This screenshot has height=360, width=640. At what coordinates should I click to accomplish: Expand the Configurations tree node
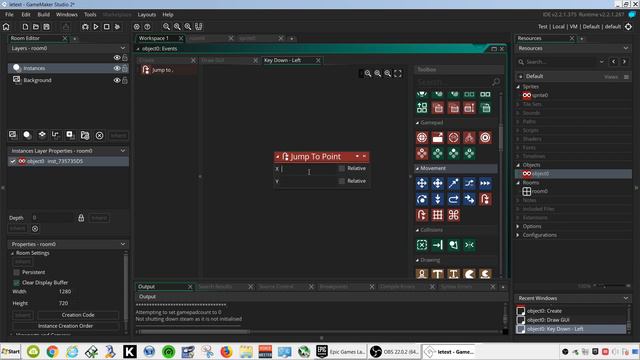point(518,235)
